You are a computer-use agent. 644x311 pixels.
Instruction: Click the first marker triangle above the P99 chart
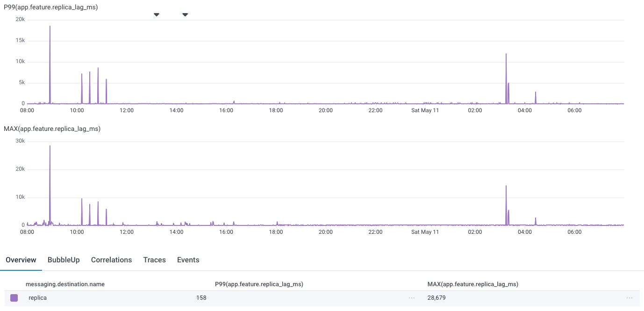[x=157, y=15]
